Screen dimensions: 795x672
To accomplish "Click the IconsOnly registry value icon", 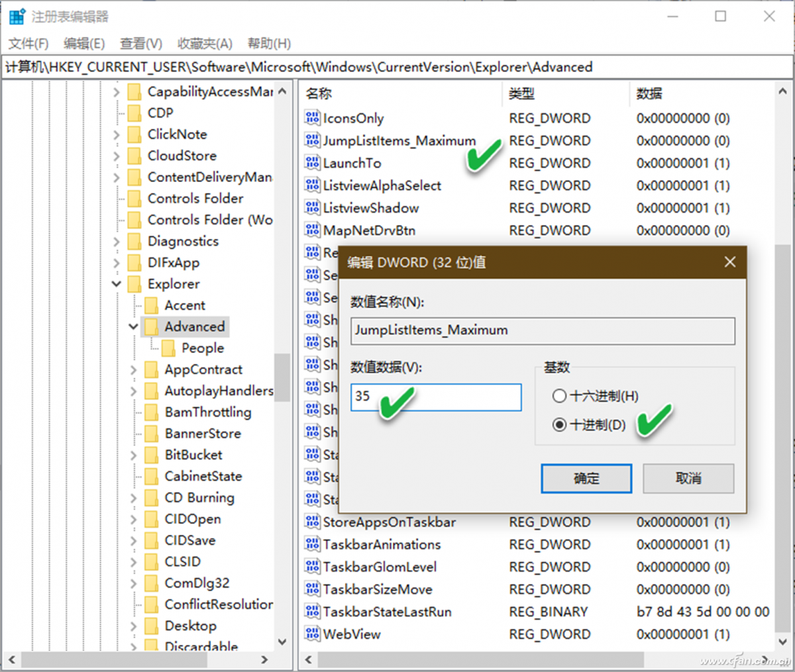I will pyautogui.click(x=312, y=118).
